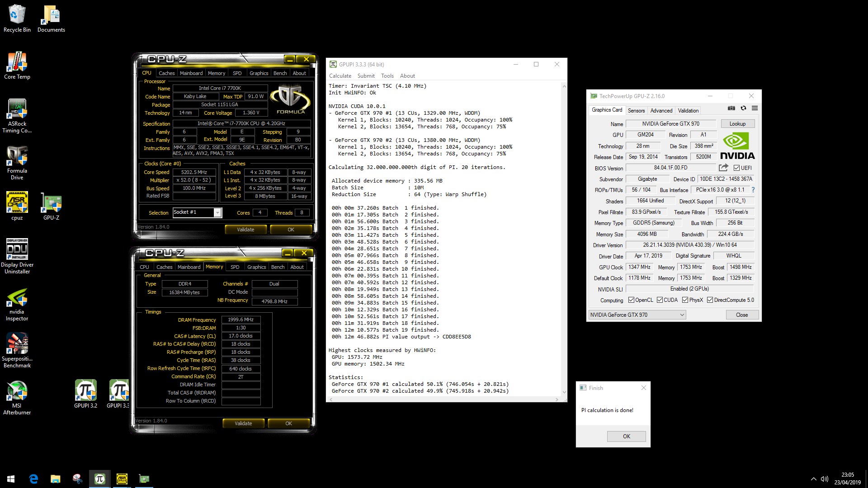The image size is (868, 488).
Task: Open Graphics tab in top CPU-Z
Action: [x=259, y=73]
